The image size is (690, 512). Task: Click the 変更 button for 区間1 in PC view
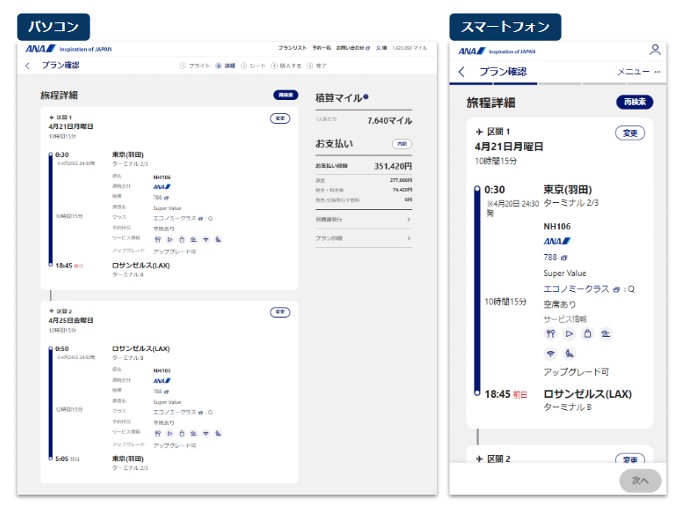tap(280, 118)
